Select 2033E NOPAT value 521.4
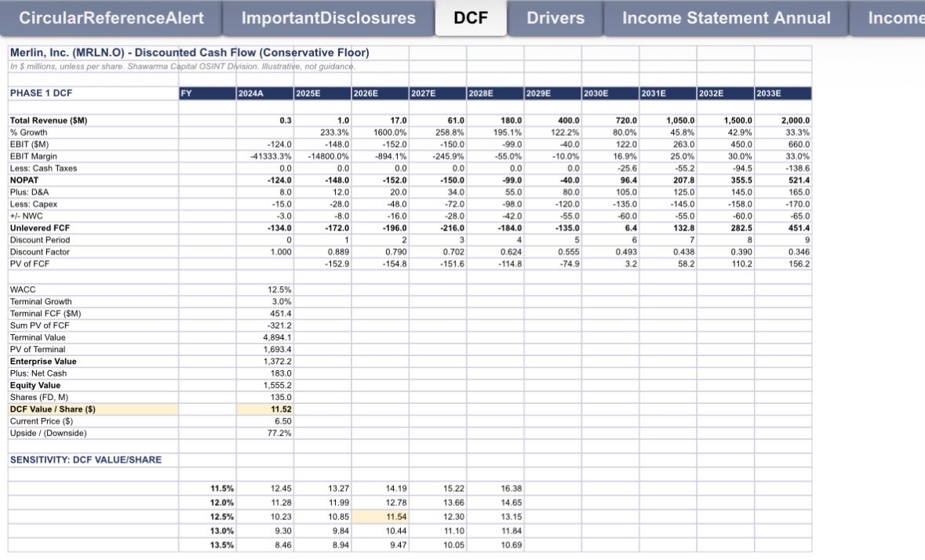 pos(784,180)
